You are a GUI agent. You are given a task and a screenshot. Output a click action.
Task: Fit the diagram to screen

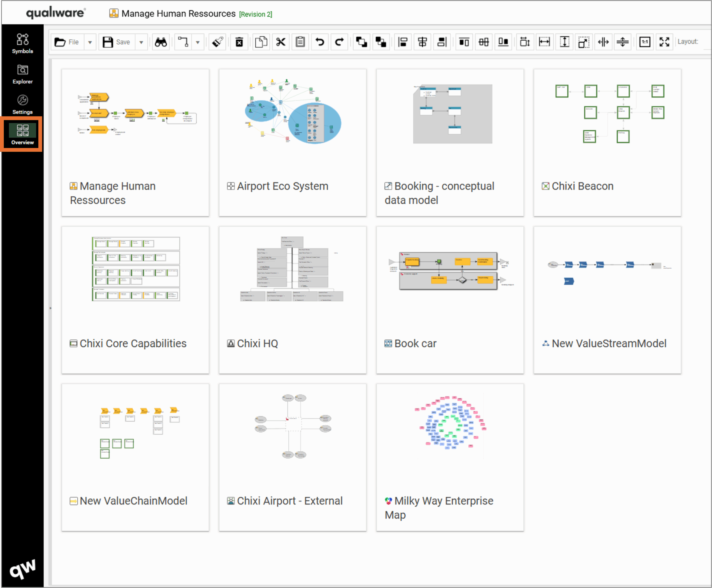coord(664,42)
